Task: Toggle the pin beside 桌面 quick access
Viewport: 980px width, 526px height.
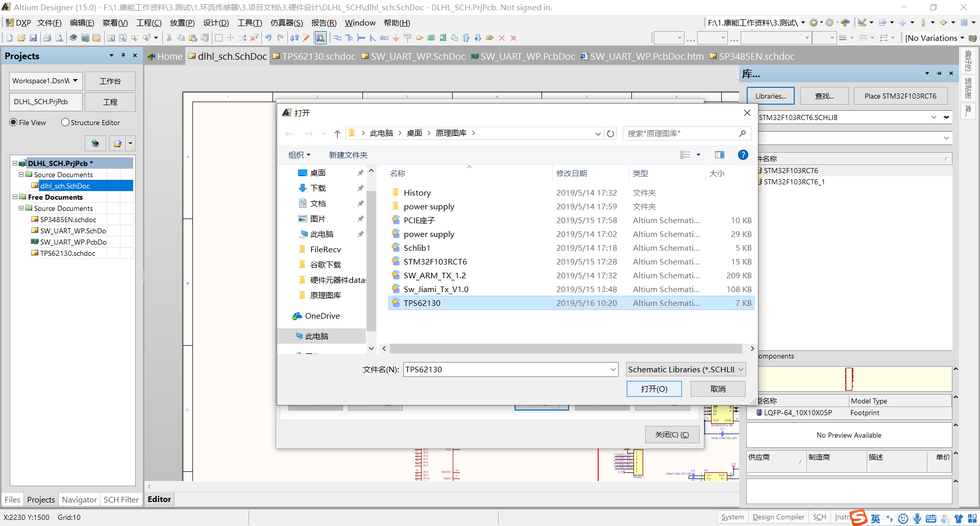Action: pyautogui.click(x=360, y=173)
